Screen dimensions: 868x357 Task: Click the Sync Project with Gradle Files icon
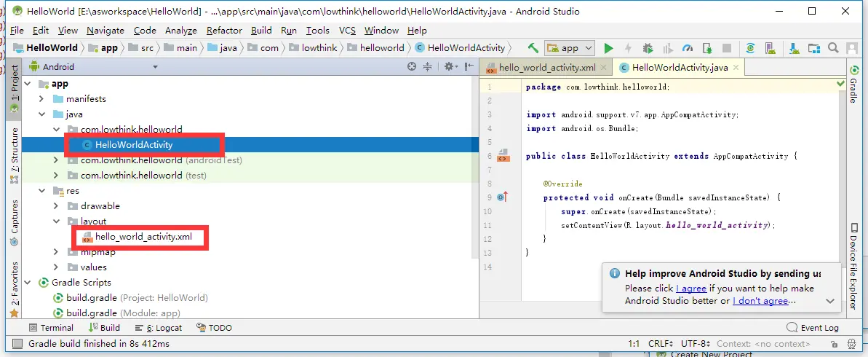pos(751,48)
